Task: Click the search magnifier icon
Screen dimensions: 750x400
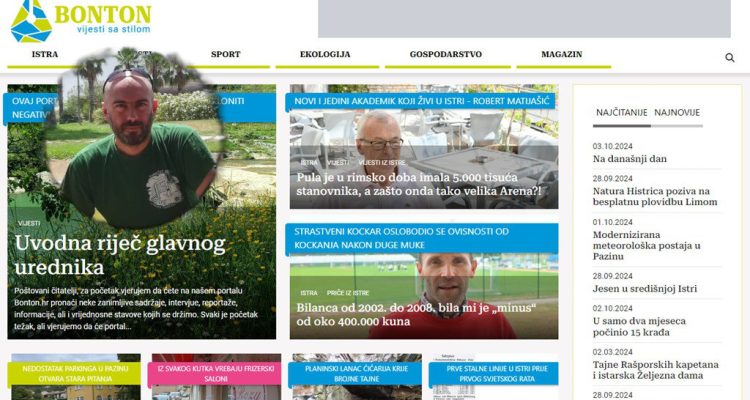Action: [729, 58]
